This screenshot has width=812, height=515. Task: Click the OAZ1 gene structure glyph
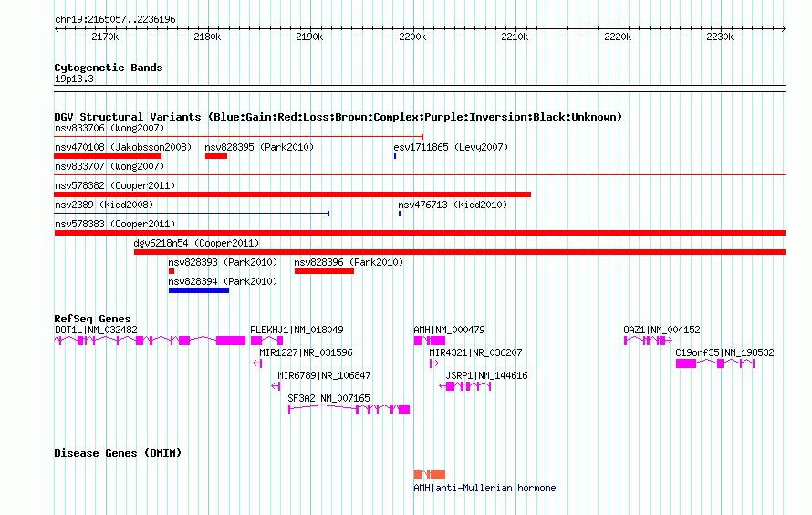pos(648,341)
